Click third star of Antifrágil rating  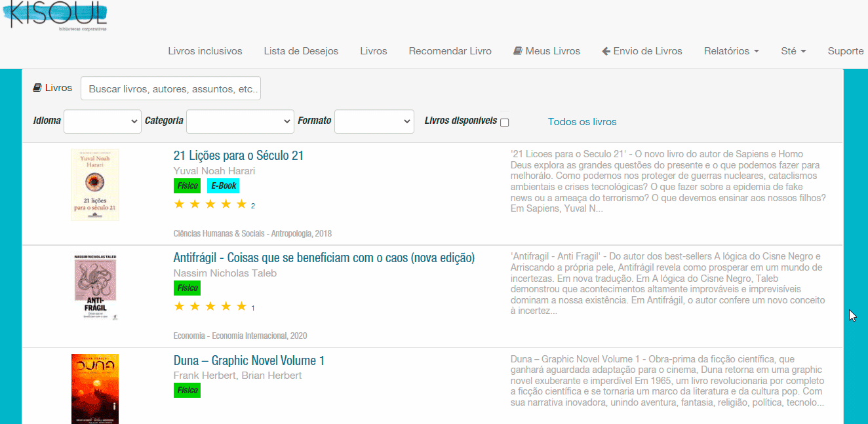[x=210, y=307]
